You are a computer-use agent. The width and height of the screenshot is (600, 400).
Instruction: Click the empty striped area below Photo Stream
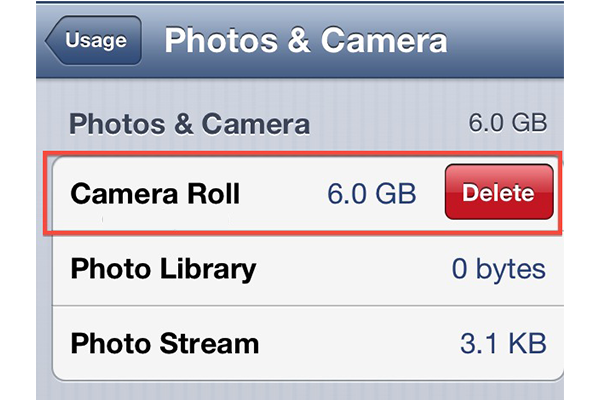[300, 391]
